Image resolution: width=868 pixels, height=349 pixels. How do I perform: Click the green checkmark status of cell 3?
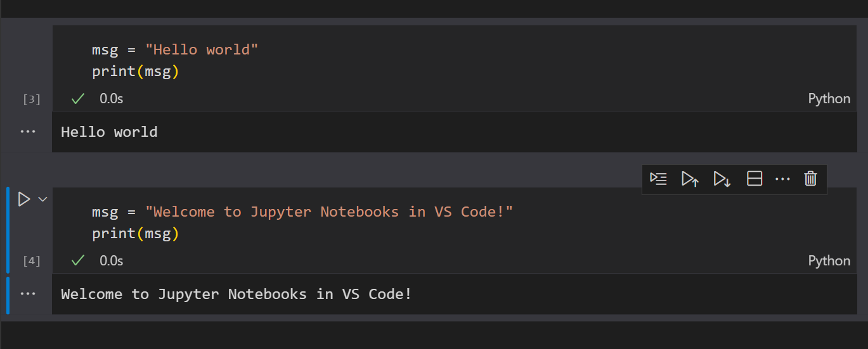coord(78,99)
